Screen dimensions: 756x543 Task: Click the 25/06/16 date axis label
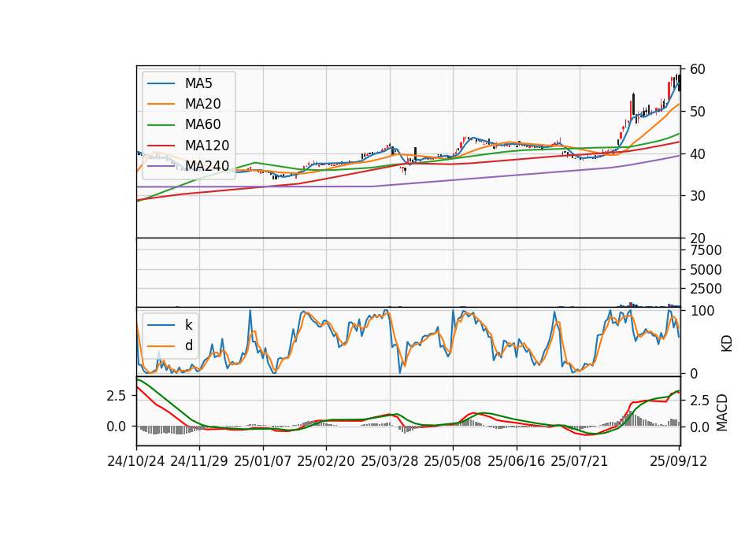(517, 461)
